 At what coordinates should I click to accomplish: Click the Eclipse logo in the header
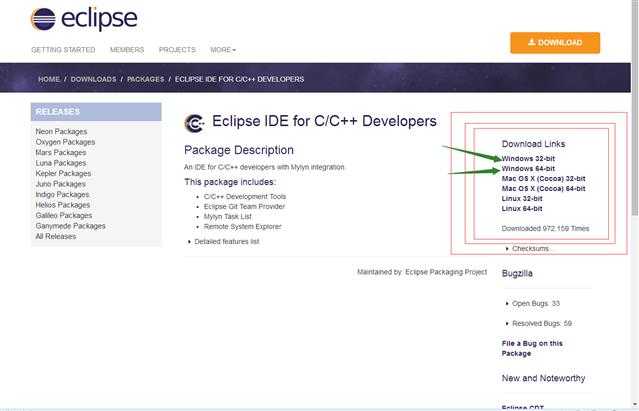[x=84, y=19]
